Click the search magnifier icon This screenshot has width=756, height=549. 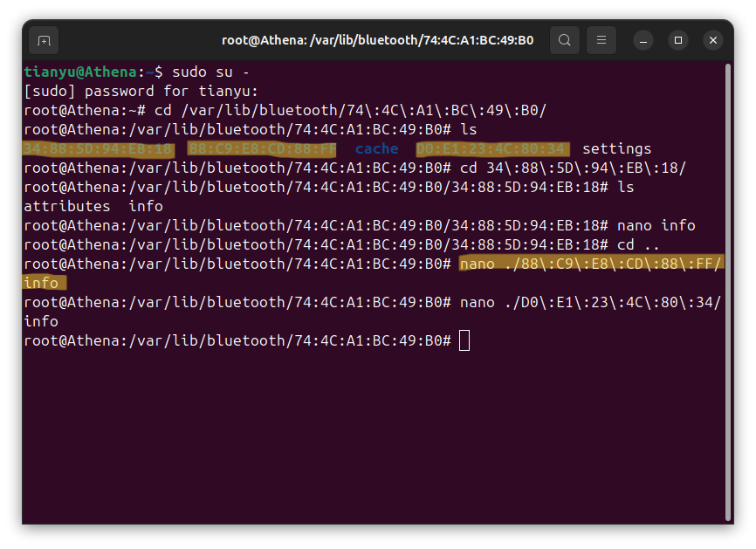click(x=565, y=40)
